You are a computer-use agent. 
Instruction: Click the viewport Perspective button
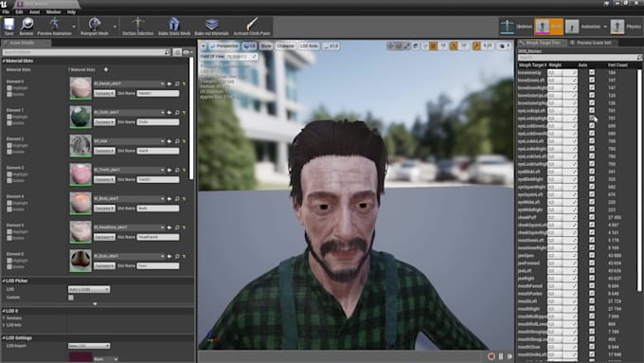point(224,46)
